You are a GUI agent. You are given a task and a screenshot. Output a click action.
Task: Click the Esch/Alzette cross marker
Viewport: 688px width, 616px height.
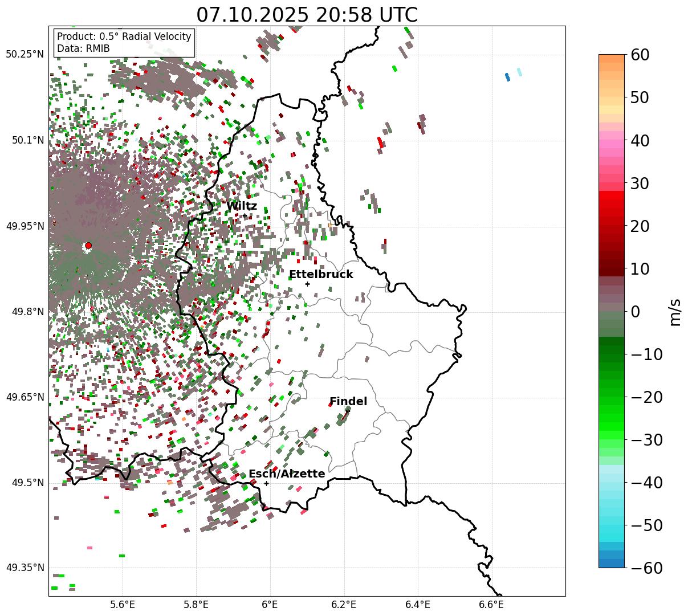(266, 483)
